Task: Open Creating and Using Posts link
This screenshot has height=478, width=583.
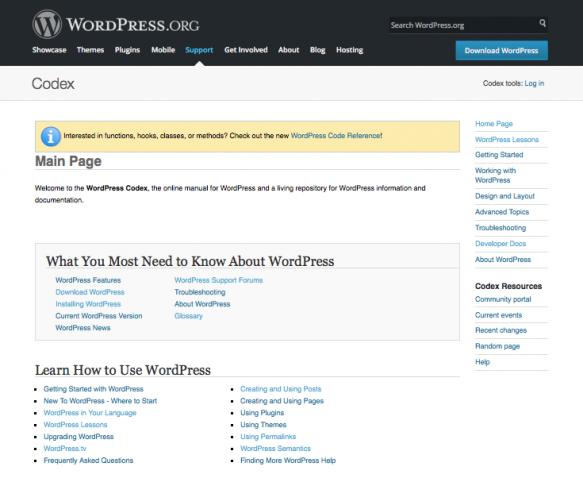Action: tap(281, 389)
